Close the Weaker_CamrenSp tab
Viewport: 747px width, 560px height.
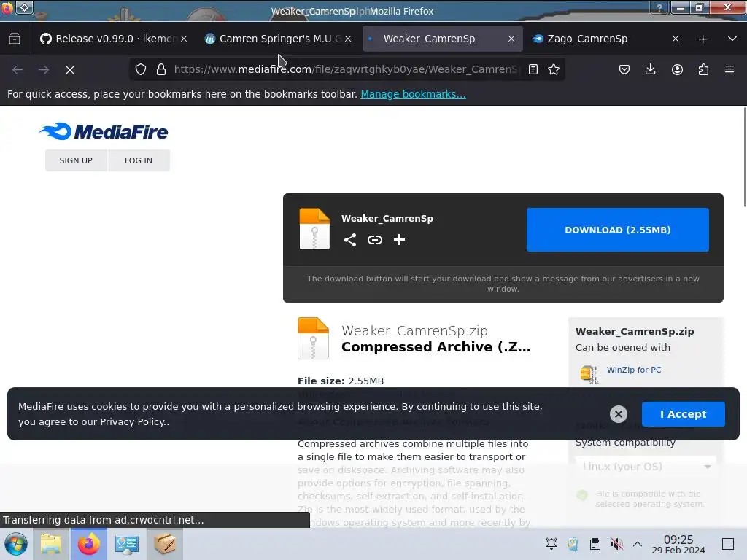[511, 39]
